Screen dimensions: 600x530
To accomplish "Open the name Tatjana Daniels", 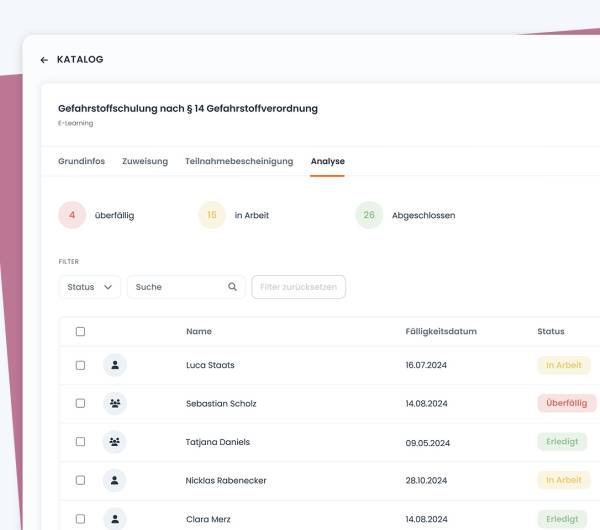I will 218,442.
